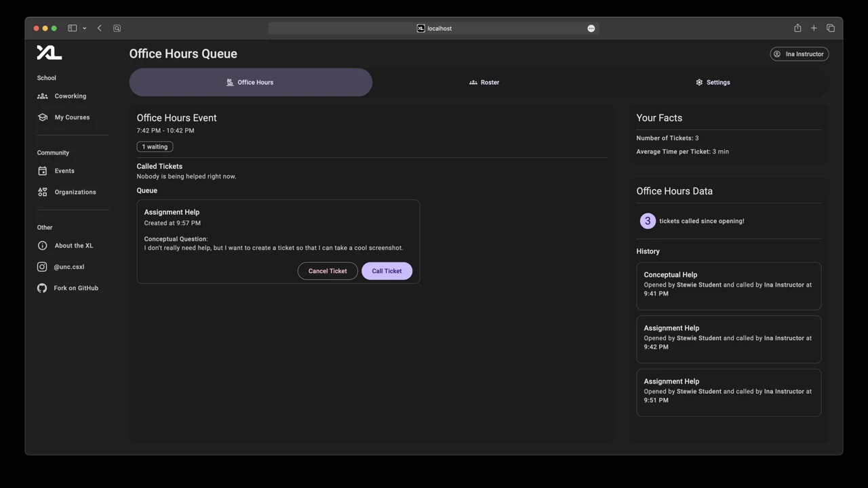Switch to the Roster tab
This screenshot has width=868, height=488.
[484, 82]
